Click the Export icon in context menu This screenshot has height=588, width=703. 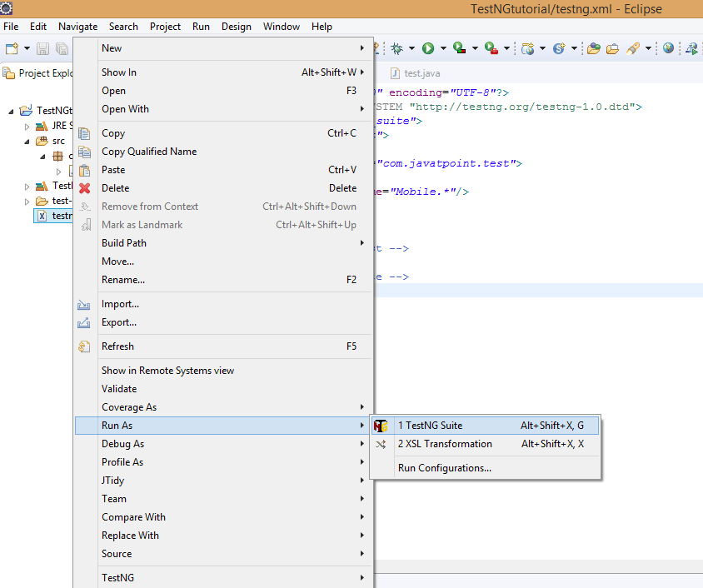pyautogui.click(x=84, y=322)
